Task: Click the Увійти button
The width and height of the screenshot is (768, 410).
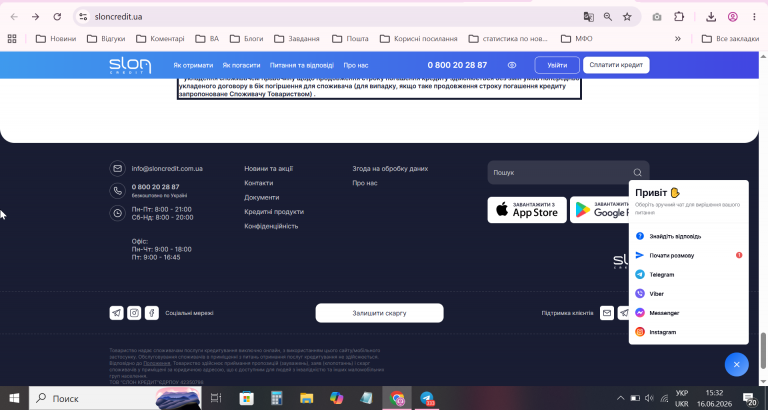Action: (x=557, y=65)
